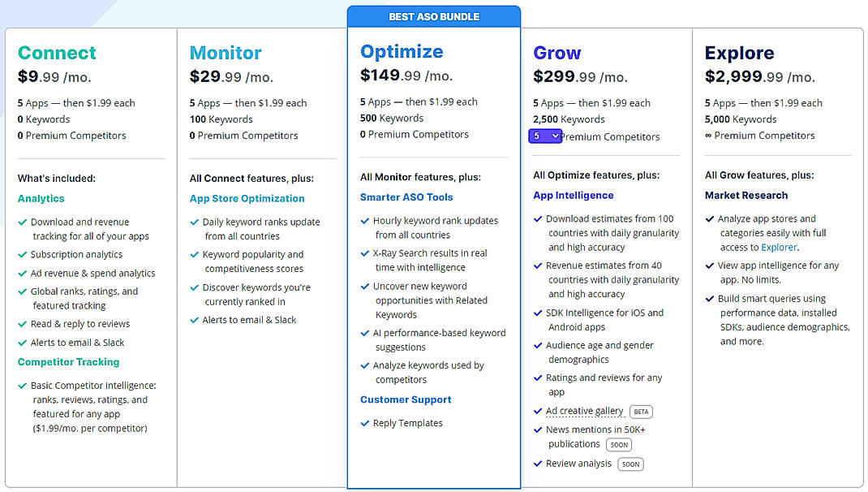Screen dimensions: 868x492
Task: Click the BETA badge next to Ad creative gallery
Action: tap(641, 412)
